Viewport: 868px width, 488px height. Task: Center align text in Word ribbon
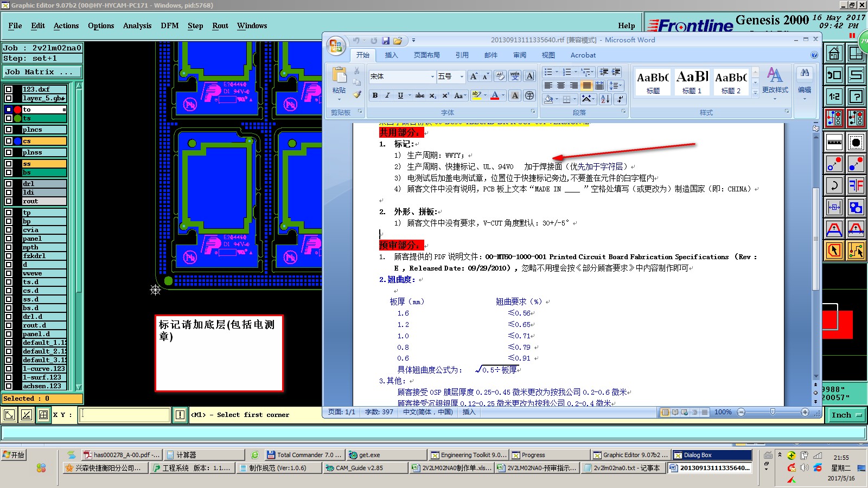point(561,86)
